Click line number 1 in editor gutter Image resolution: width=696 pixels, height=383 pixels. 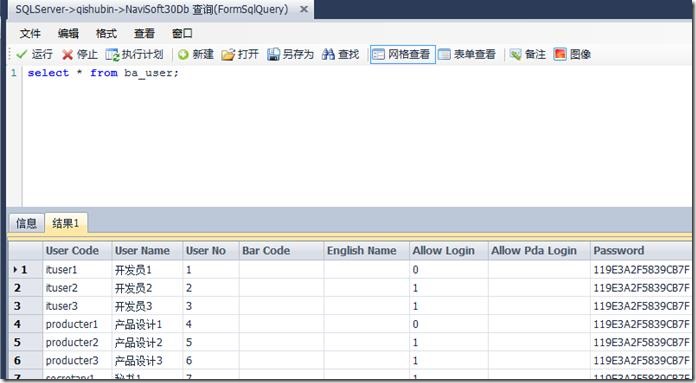coord(14,73)
